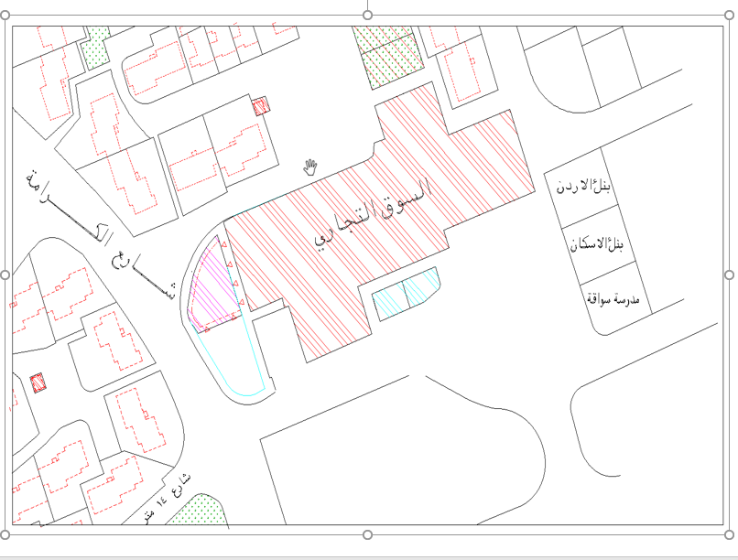Click the bottom-left corner resize handle
Viewport: 738px width, 560px height.
point(5,534)
